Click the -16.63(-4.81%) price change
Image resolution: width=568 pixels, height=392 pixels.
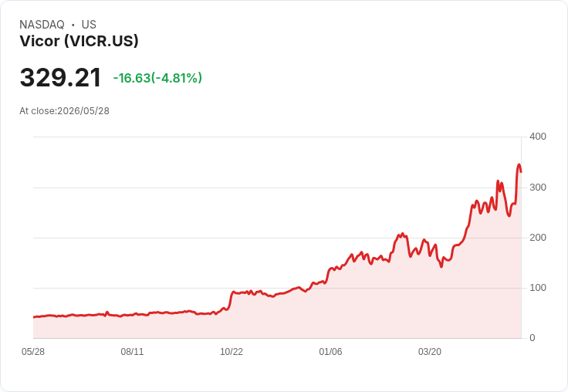coord(157,78)
